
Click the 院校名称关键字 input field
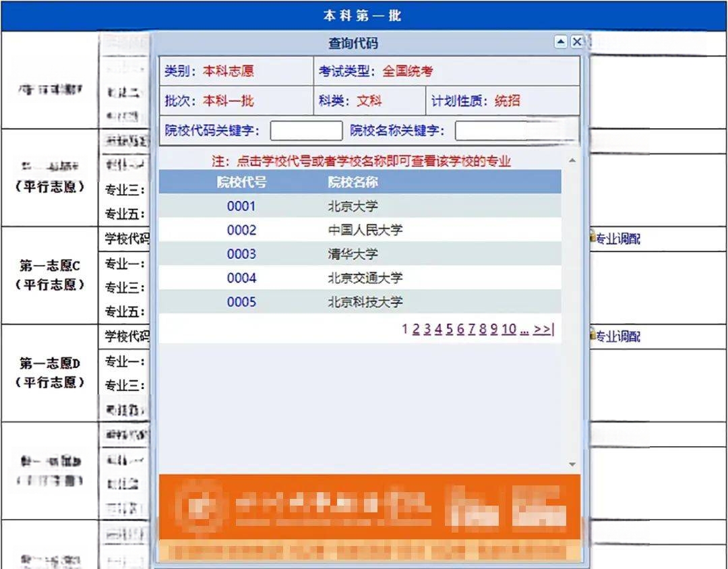pos(516,131)
